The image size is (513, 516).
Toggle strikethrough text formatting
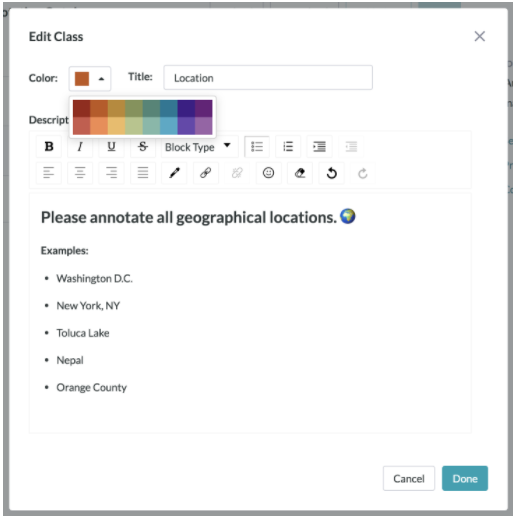143,146
